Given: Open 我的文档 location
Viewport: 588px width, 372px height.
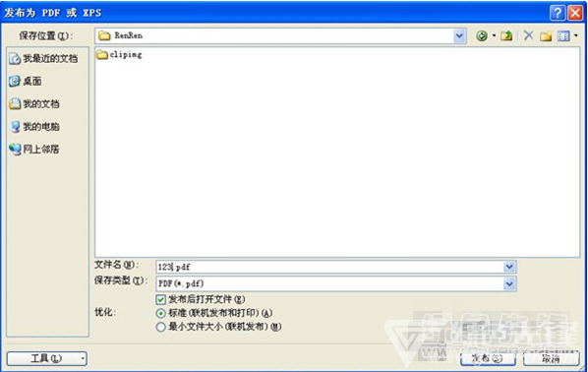Looking at the screenshot, I should click(34, 104).
